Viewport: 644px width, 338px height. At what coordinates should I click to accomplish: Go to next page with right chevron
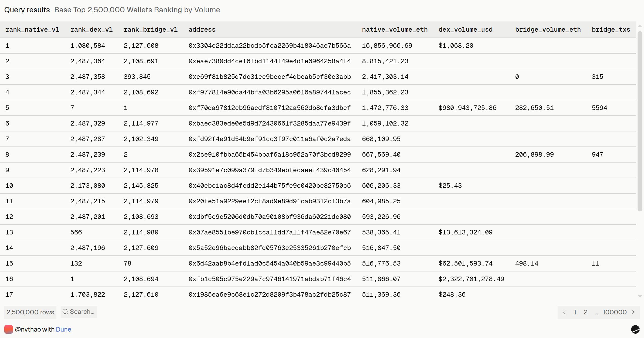click(x=633, y=312)
